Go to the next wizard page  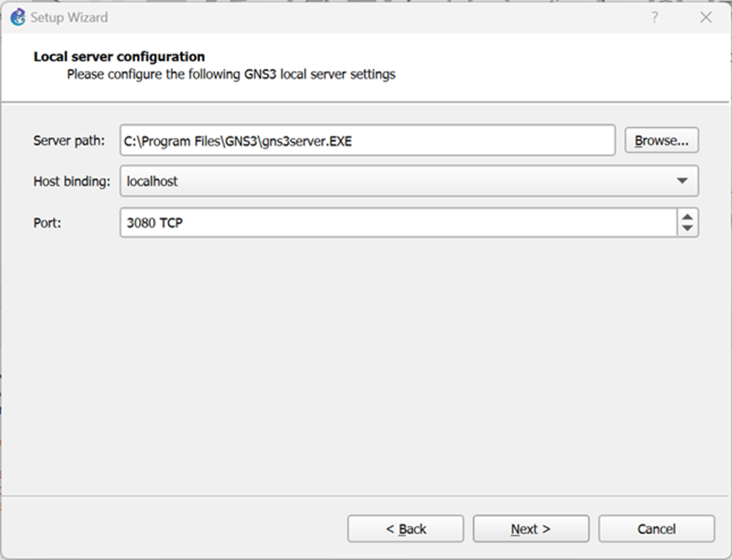[x=531, y=529]
